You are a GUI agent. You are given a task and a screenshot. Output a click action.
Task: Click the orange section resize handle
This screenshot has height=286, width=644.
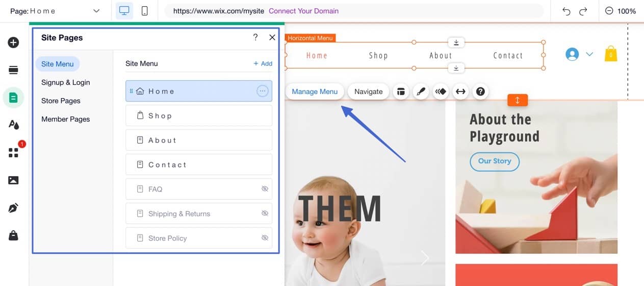point(518,100)
